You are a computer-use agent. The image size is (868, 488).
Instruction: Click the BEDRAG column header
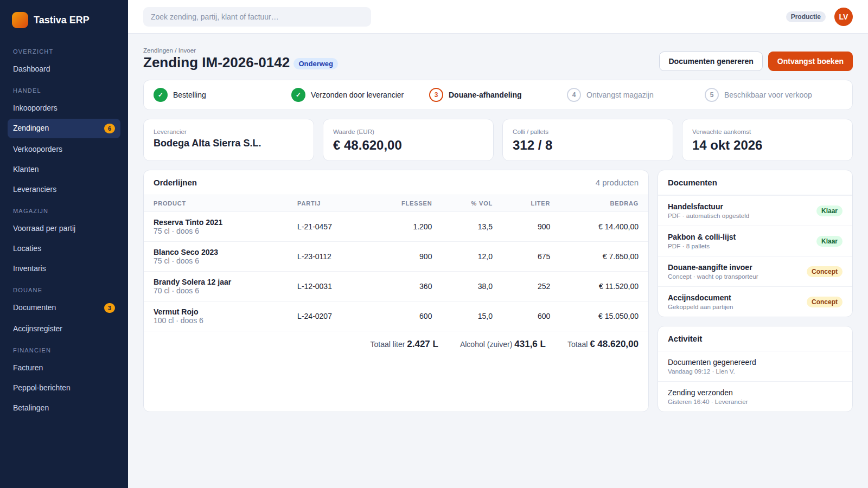coord(624,203)
